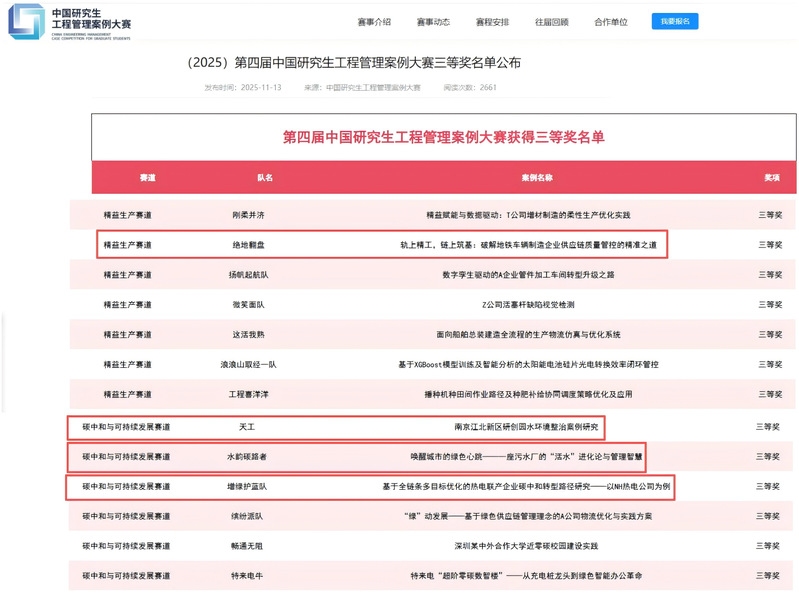The width and height of the screenshot is (799, 595).
Task: Click the 奖项 column header
Action: pyautogui.click(x=772, y=177)
